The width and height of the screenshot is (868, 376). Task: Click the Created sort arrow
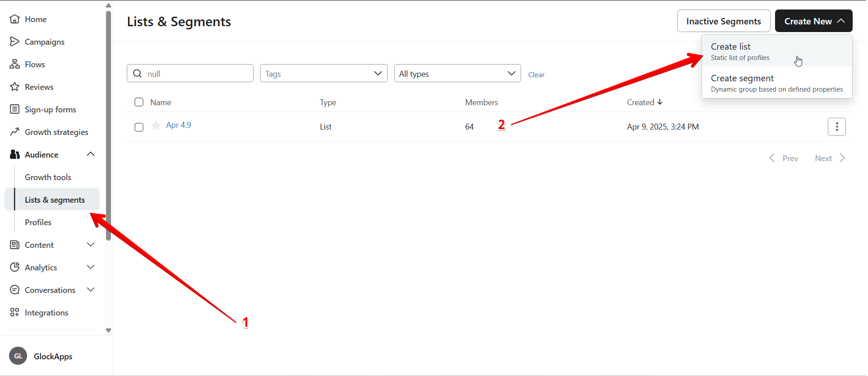click(660, 102)
